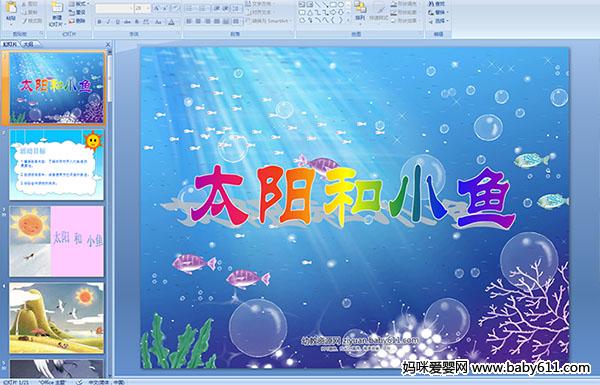Screen dimensions: 600x385
Task: Click the Line Spacing icon
Action: click(x=236, y=8)
